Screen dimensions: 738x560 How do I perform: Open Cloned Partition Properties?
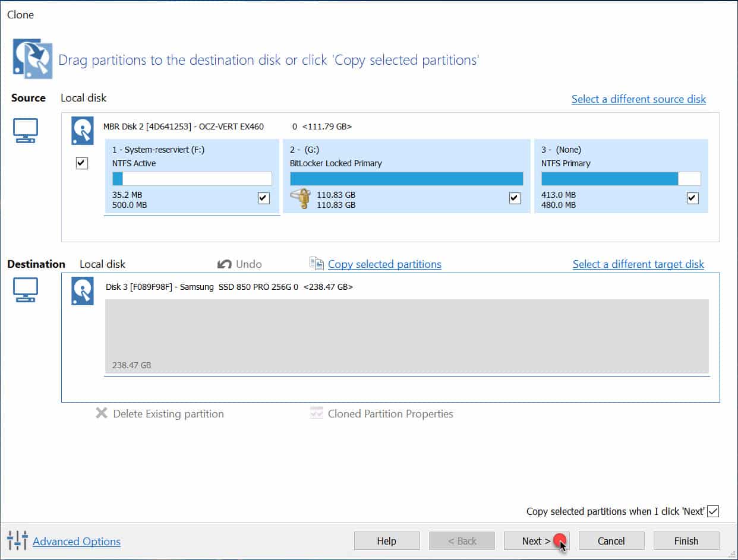tap(390, 414)
